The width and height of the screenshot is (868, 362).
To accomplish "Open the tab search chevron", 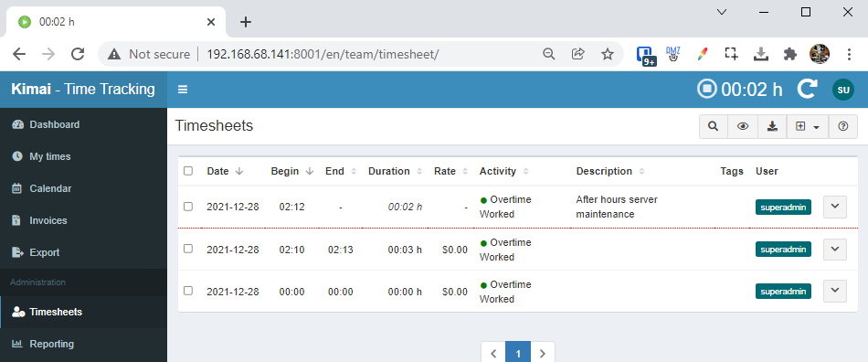I will 721,12.
